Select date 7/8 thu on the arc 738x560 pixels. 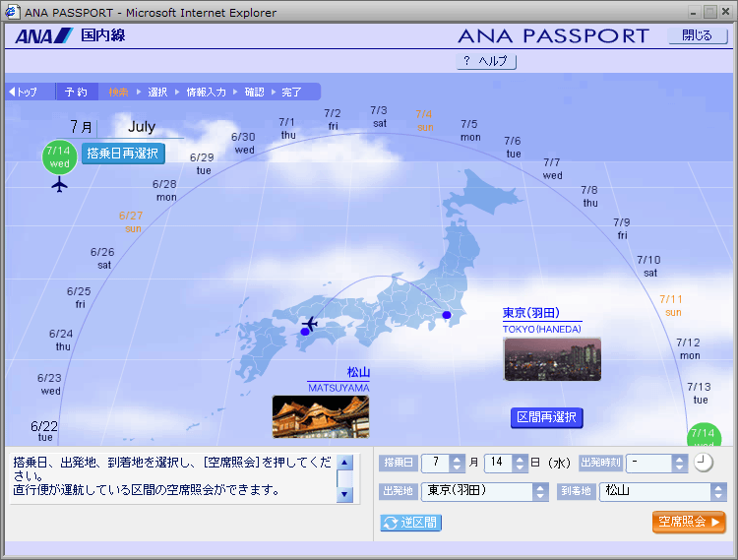[x=589, y=196]
